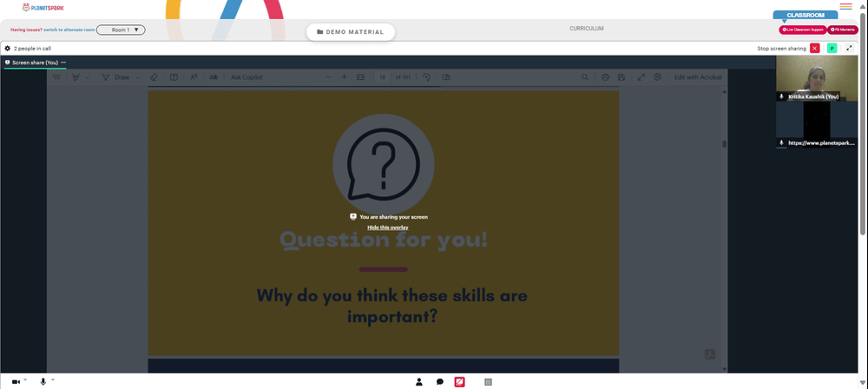
Task: Click the of 101 page count
Action: click(403, 77)
